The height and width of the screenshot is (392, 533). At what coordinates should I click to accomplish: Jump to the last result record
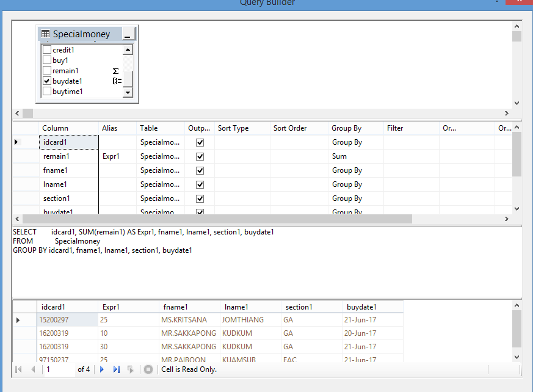pos(117,369)
